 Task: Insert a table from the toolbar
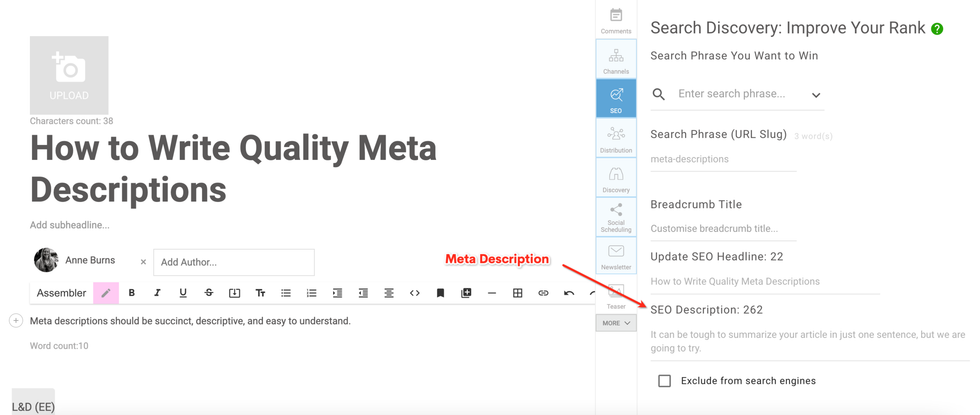point(517,293)
